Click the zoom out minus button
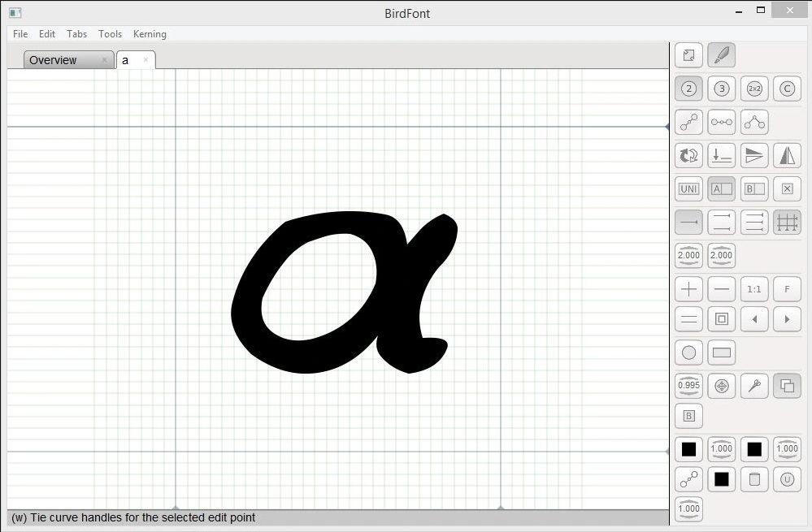The image size is (812, 532). tap(721, 289)
